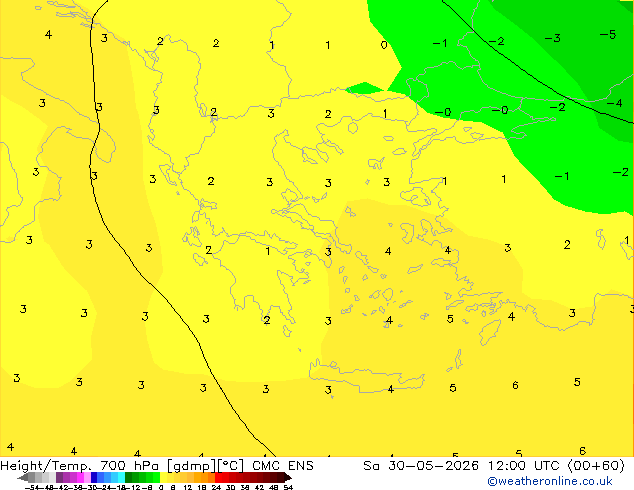Click the dark blue swatch in the legend
634x490 pixels.
pos(94,477)
